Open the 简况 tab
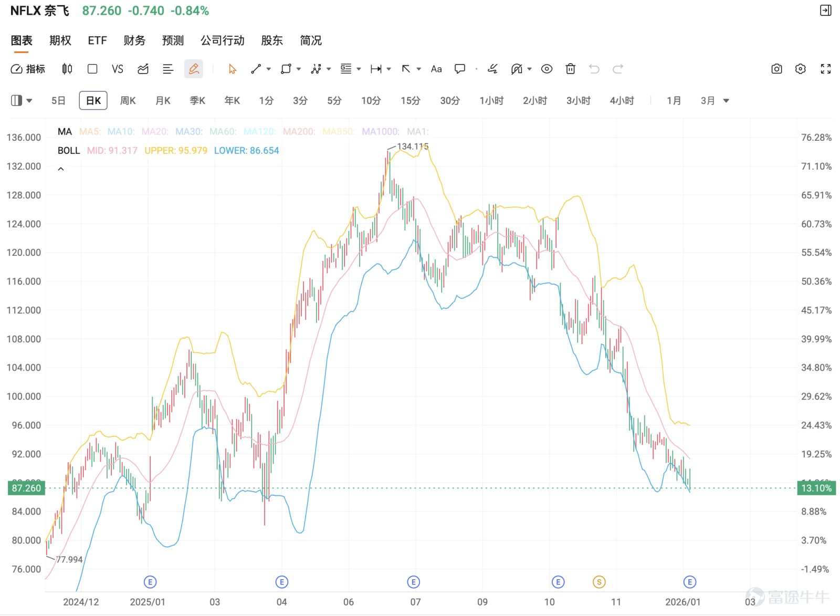This screenshot has height=616, width=840. click(311, 40)
